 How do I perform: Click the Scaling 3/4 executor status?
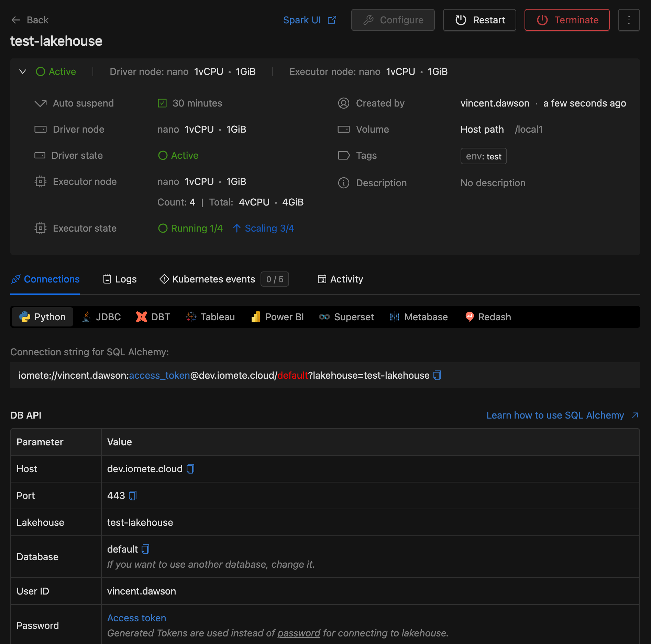click(x=264, y=228)
